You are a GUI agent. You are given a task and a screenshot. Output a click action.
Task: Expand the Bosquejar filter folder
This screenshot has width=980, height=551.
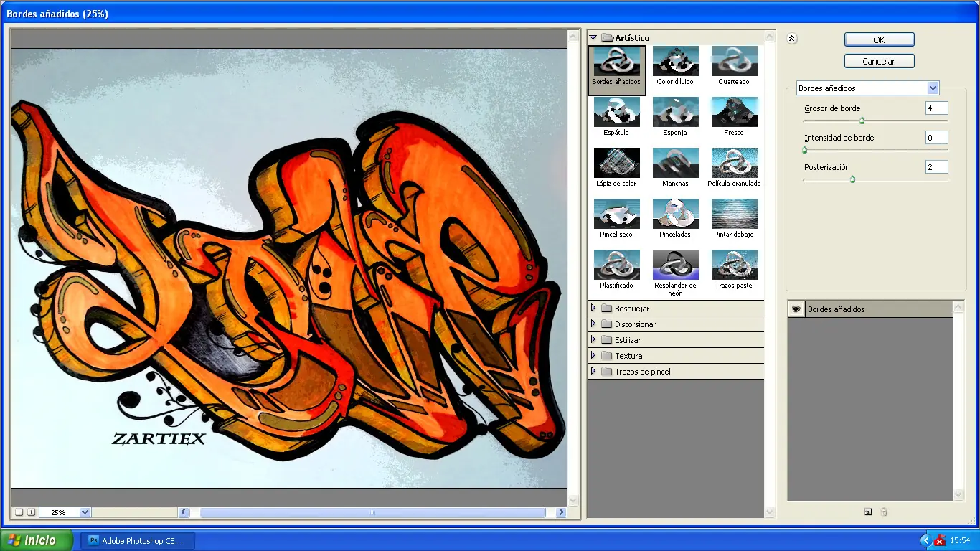pyautogui.click(x=593, y=309)
